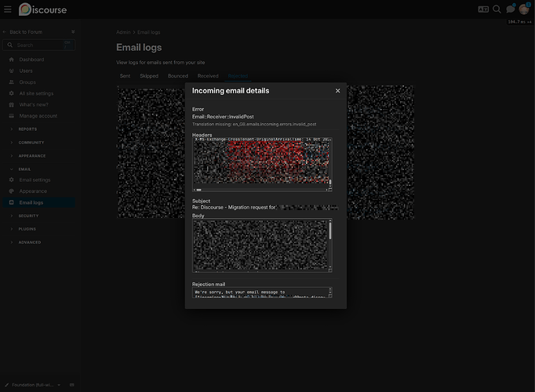535x392 pixels.
Task: Open the chat bubble icon
Action: pyautogui.click(x=511, y=9)
